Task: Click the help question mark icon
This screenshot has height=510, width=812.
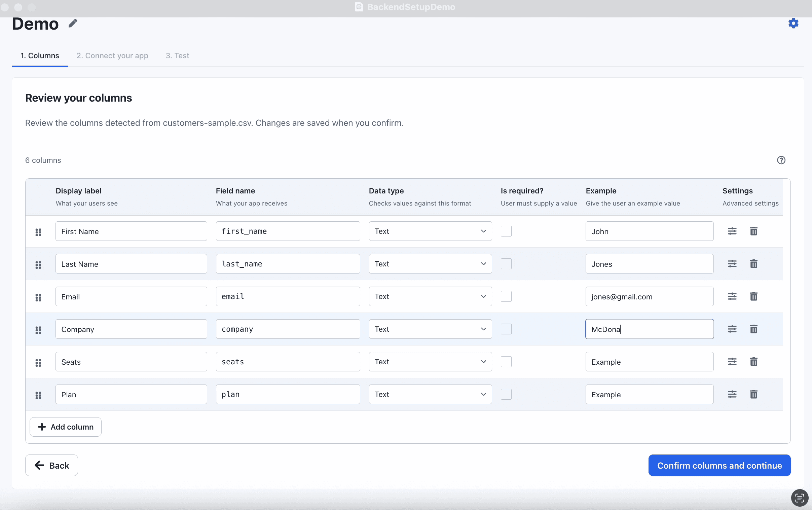Action: pos(781,160)
